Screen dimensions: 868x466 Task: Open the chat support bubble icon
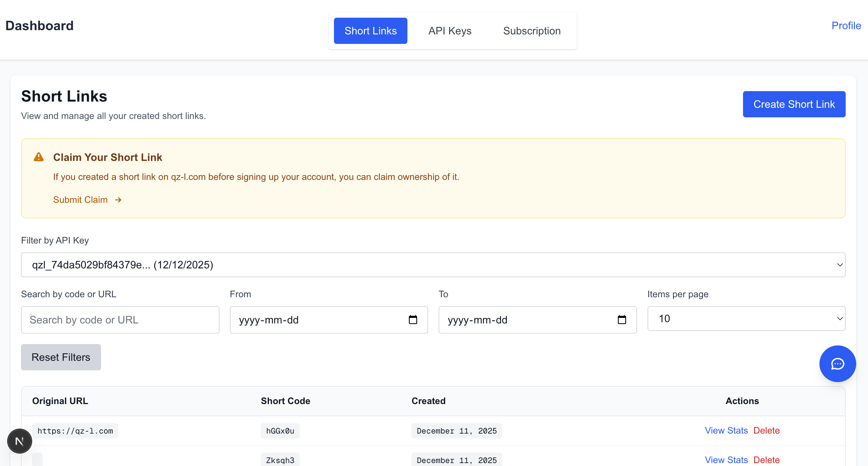click(x=837, y=364)
